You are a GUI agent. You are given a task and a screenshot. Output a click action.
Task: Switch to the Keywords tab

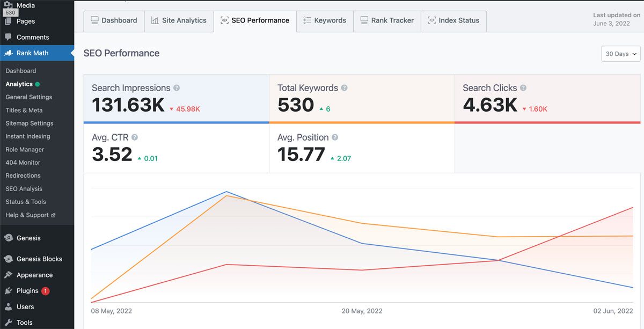tap(324, 20)
